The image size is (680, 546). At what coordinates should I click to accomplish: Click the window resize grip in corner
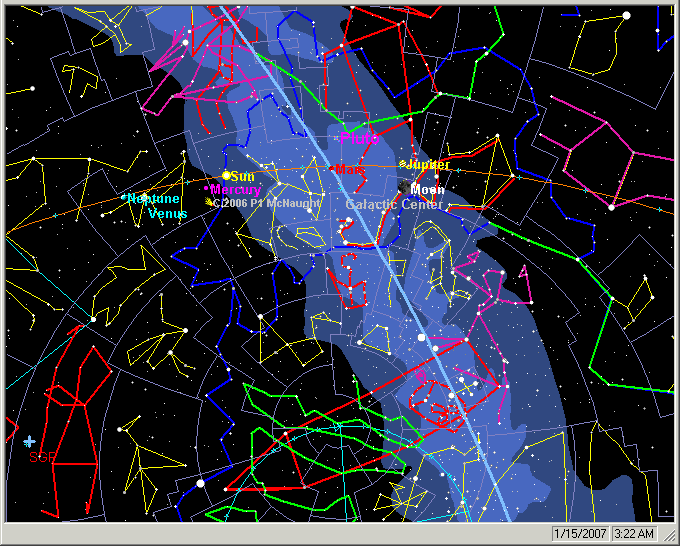click(x=670, y=536)
